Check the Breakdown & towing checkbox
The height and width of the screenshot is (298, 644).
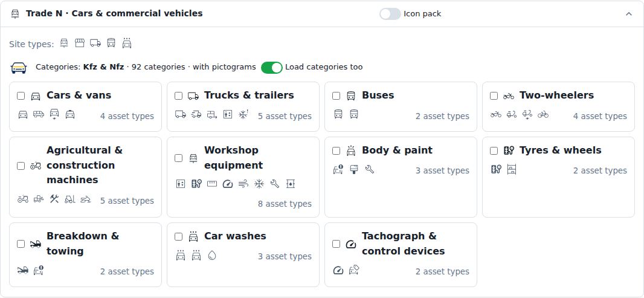[x=21, y=244]
